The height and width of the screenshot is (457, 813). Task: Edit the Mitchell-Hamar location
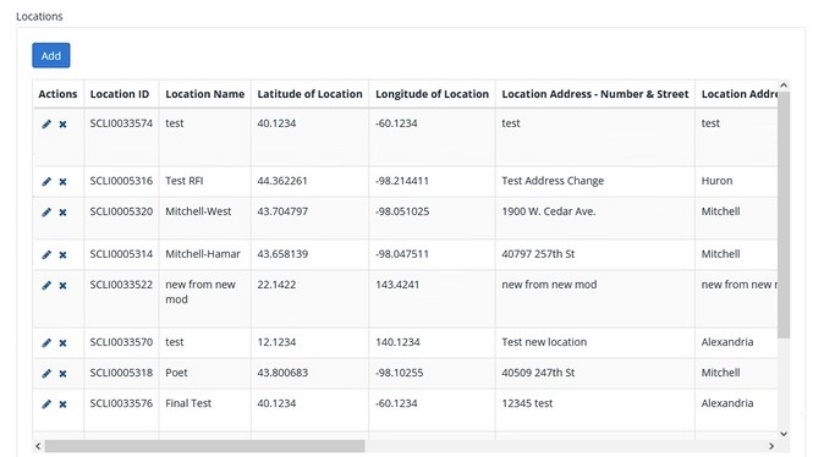click(x=46, y=255)
